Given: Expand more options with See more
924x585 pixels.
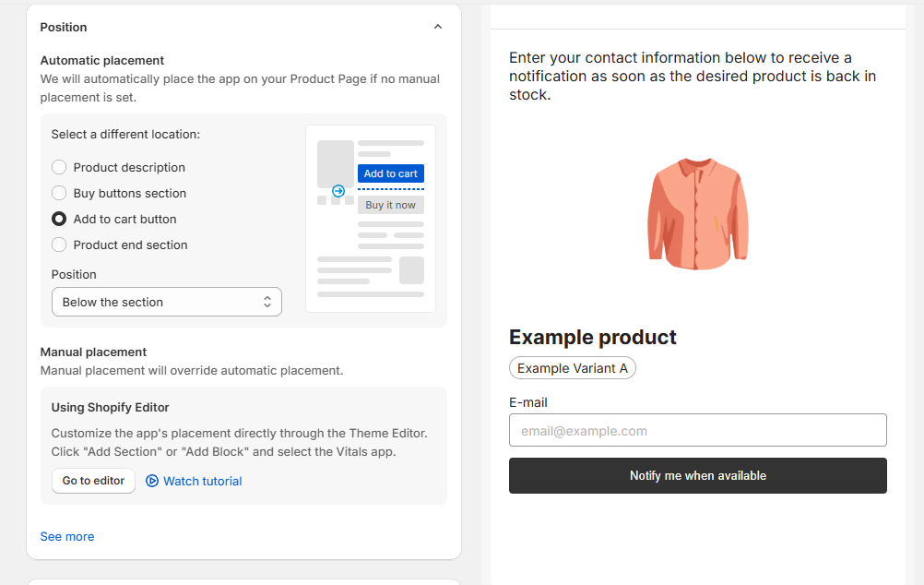Looking at the screenshot, I should [x=67, y=537].
